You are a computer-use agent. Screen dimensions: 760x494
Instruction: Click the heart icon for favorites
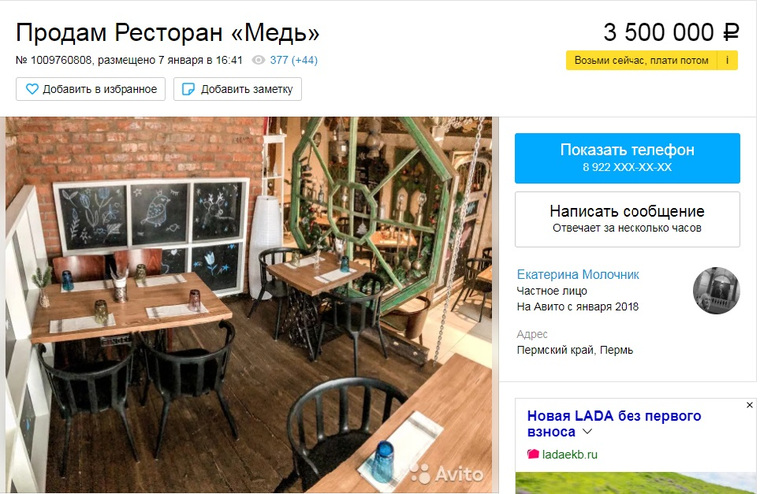[x=32, y=89]
